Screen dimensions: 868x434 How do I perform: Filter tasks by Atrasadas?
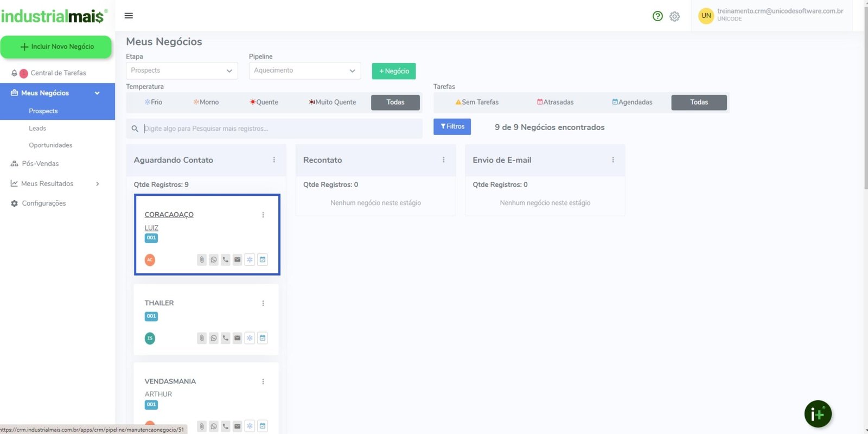[x=555, y=102]
